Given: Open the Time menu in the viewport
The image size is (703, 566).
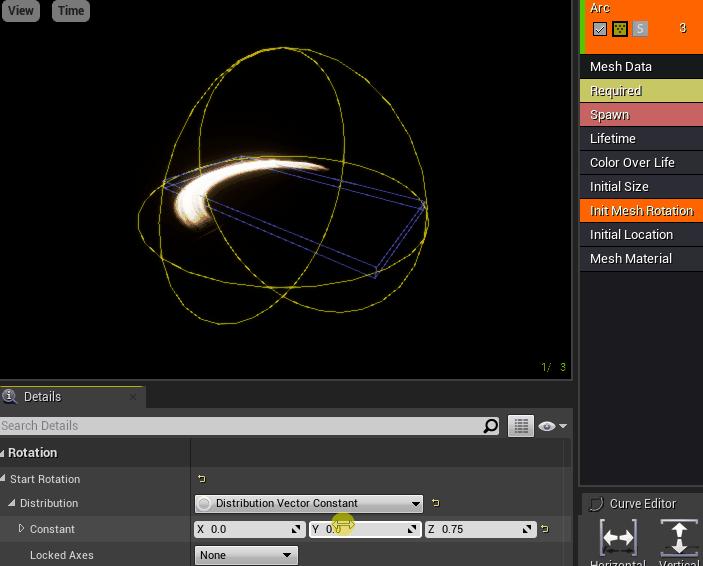Looking at the screenshot, I should pyautogui.click(x=71, y=11).
